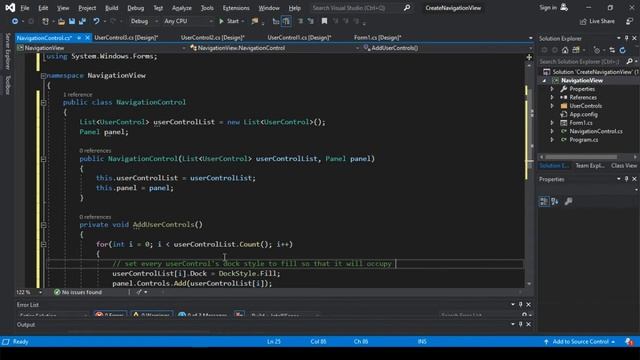
Task: Click the Alphabetical sort icon in Properties
Action: coord(555,201)
